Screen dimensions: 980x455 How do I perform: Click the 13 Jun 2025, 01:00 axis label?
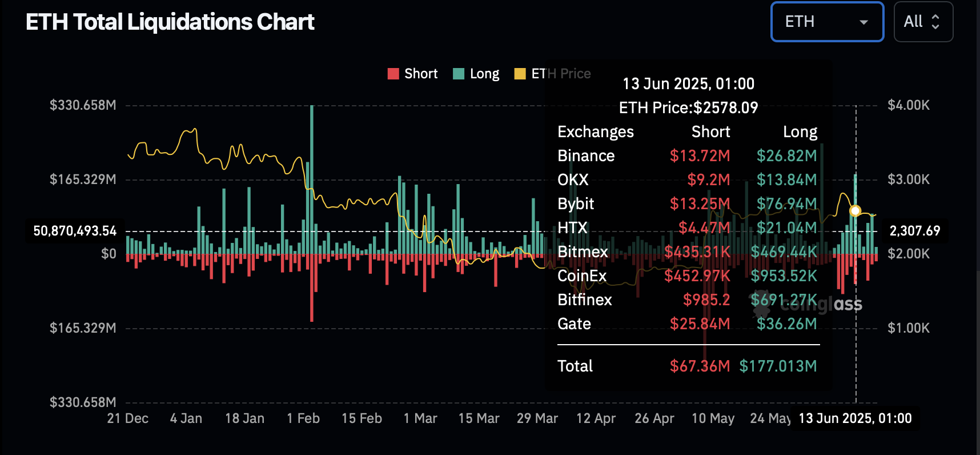click(855, 418)
